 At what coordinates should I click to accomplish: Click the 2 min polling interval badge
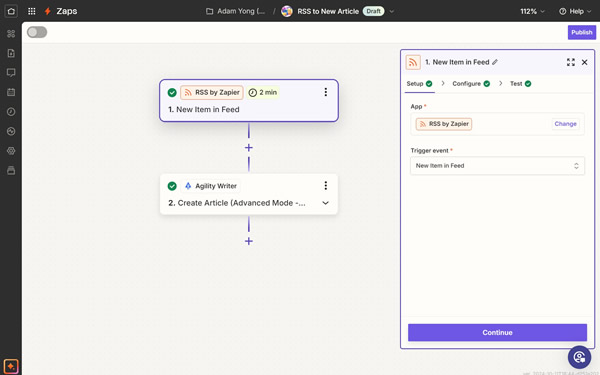pos(263,92)
